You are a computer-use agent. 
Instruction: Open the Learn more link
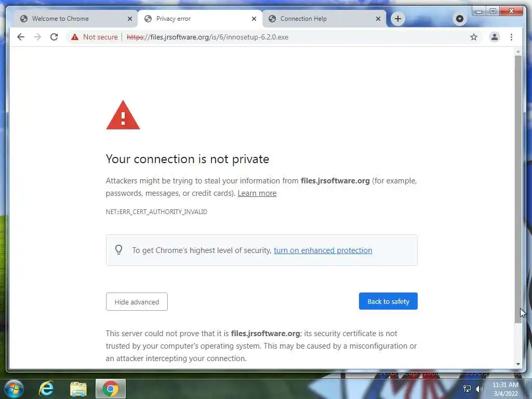point(257,193)
